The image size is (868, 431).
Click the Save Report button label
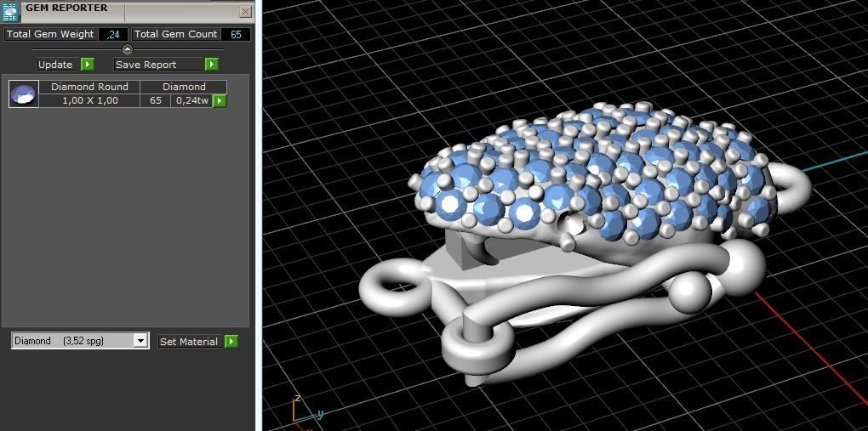pyautogui.click(x=159, y=65)
